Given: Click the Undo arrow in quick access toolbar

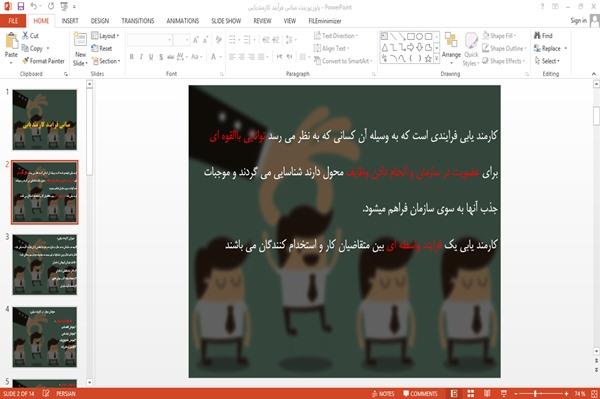Looking at the screenshot, I should point(34,7).
